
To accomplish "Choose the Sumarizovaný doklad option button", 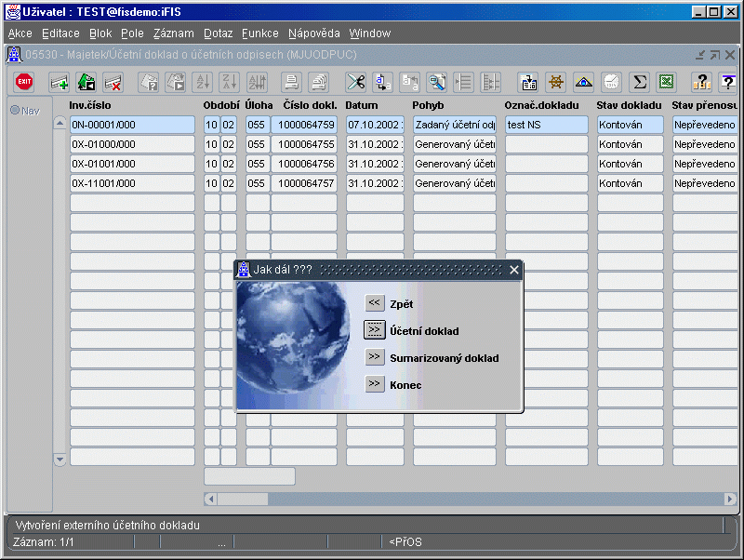I will [375, 357].
